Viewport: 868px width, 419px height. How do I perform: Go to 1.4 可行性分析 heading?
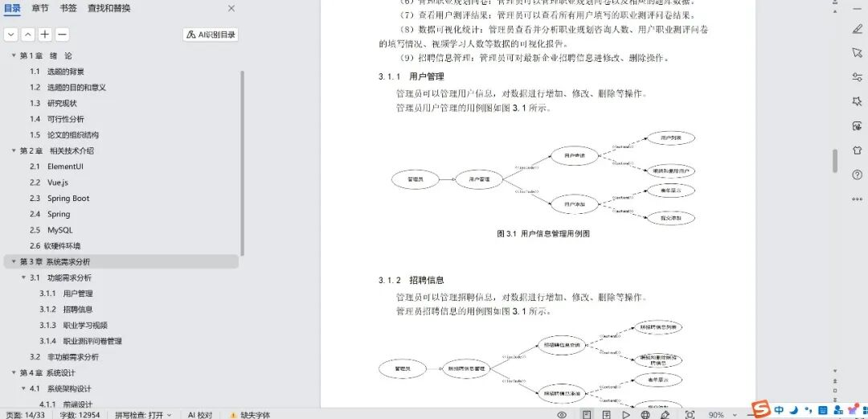pyautogui.click(x=57, y=119)
